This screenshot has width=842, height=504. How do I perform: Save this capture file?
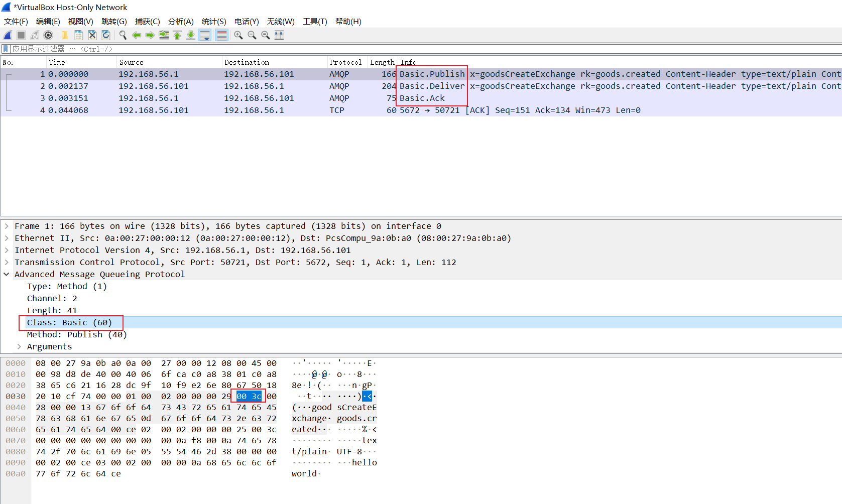point(79,35)
